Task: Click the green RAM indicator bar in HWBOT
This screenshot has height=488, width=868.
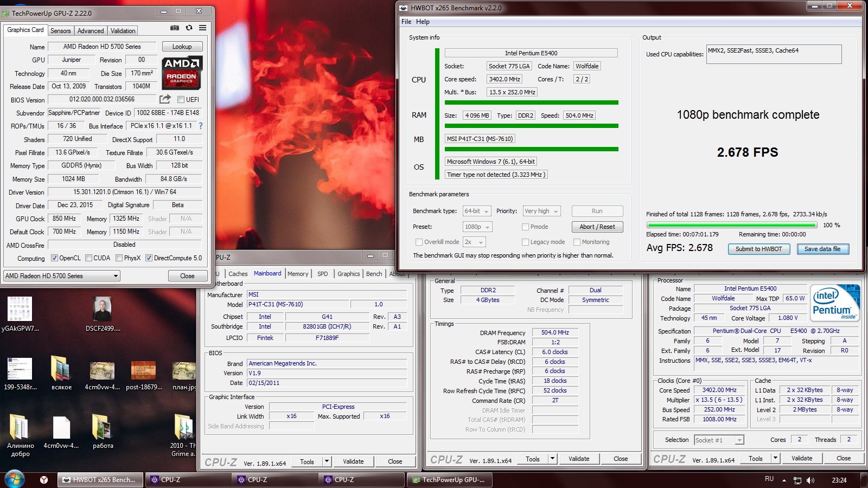Action: point(531,126)
